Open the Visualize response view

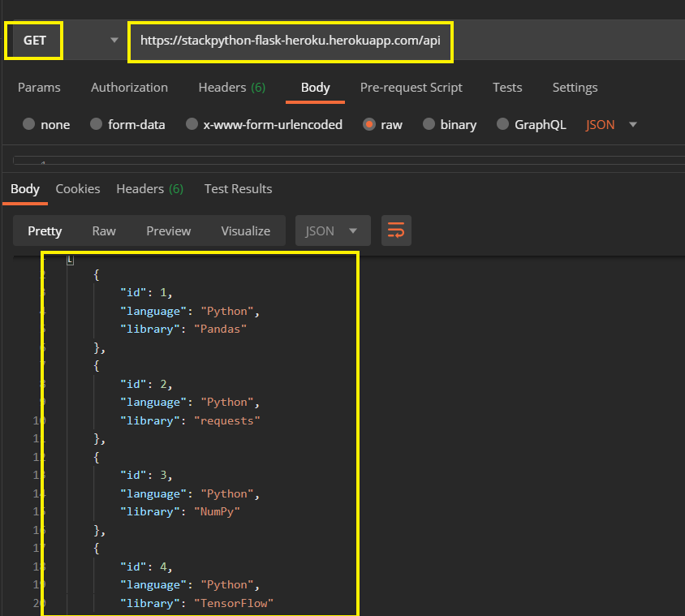pos(246,230)
